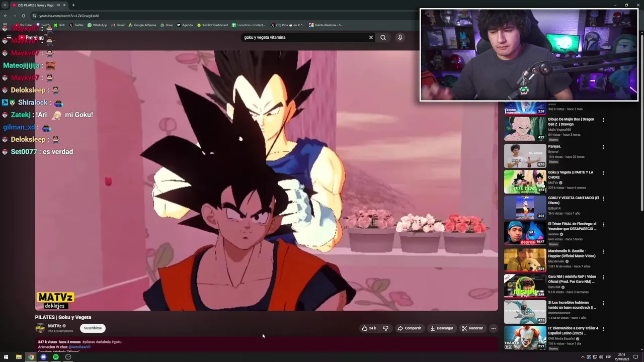Open options menu for El Triste FINAL video

click(x=603, y=225)
